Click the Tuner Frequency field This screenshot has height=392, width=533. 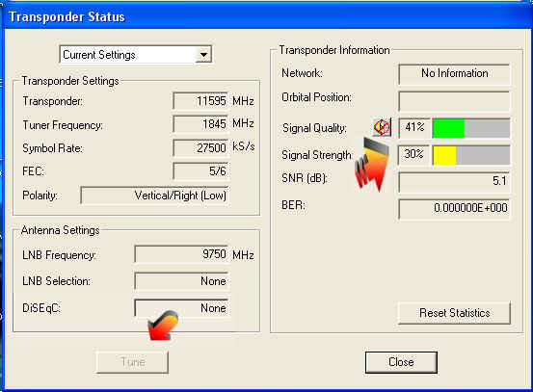[x=200, y=123]
